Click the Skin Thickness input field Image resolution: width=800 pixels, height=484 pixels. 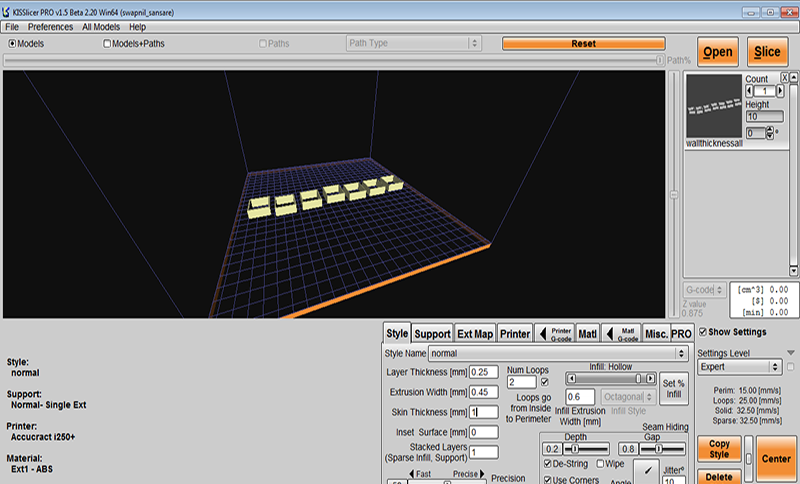[484, 412]
